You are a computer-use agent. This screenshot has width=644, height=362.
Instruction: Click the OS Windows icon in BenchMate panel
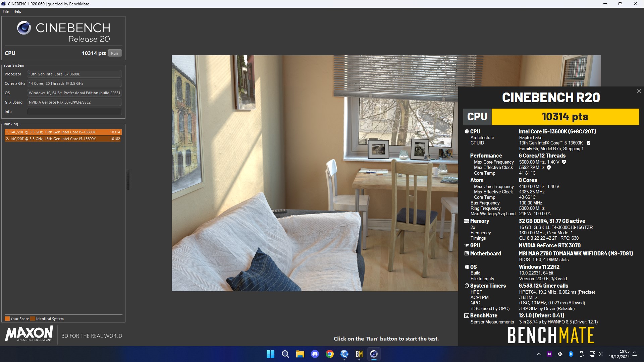pyautogui.click(x=467, y=267)
